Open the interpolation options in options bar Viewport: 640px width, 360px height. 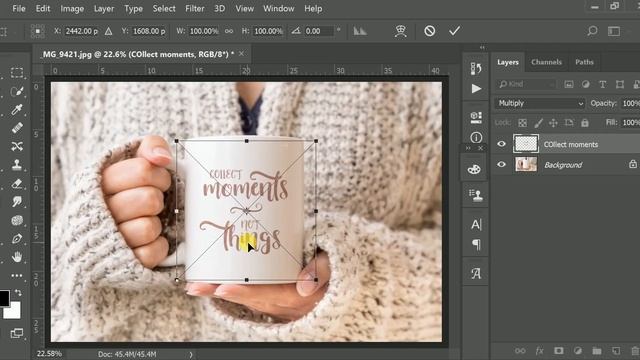tap(360, 31)
